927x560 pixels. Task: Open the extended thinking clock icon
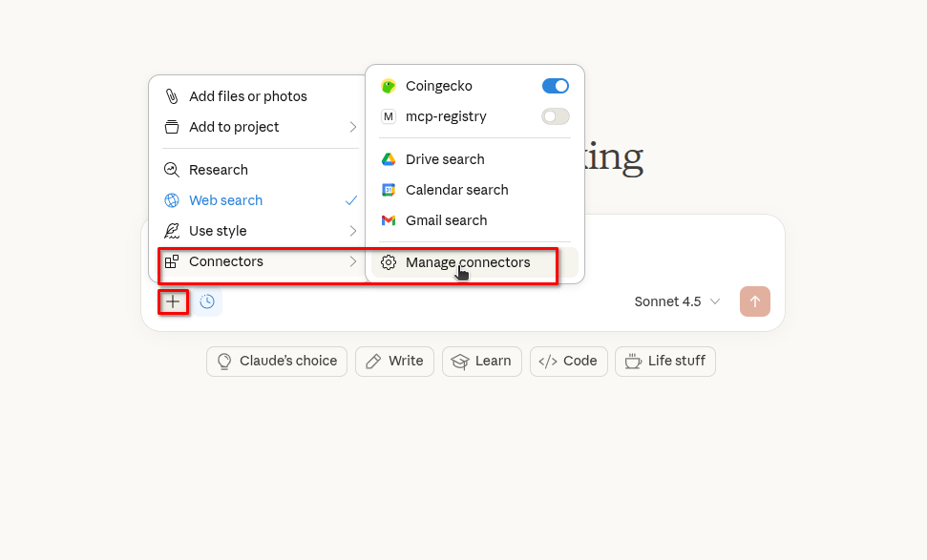(207, 301)
